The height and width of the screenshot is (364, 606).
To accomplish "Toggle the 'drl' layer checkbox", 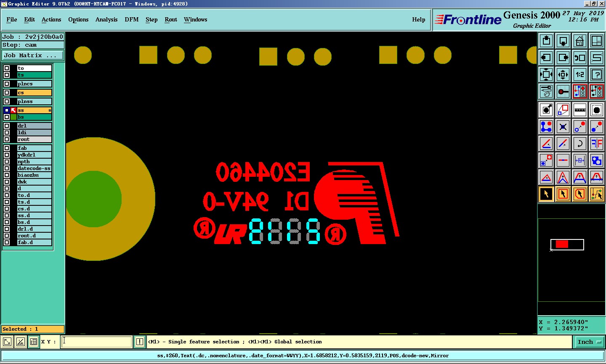I will point(7,126).
